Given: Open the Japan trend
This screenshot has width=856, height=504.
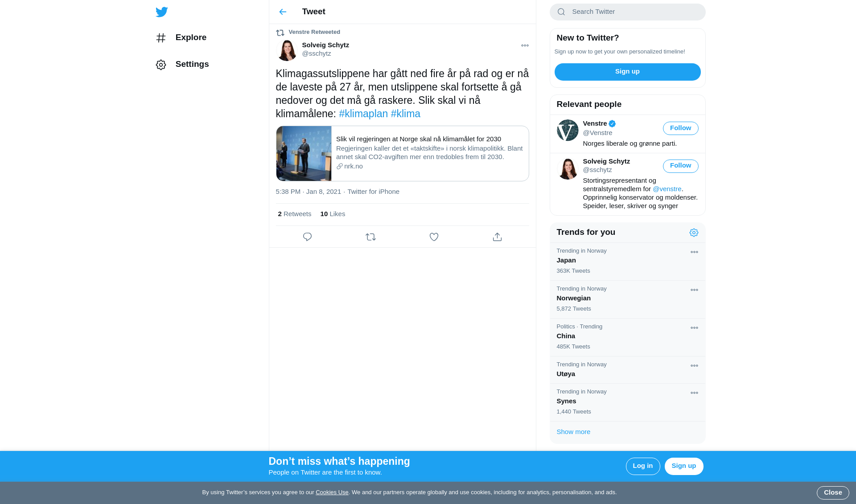Looking at the screenshot, I should [627, 261].
